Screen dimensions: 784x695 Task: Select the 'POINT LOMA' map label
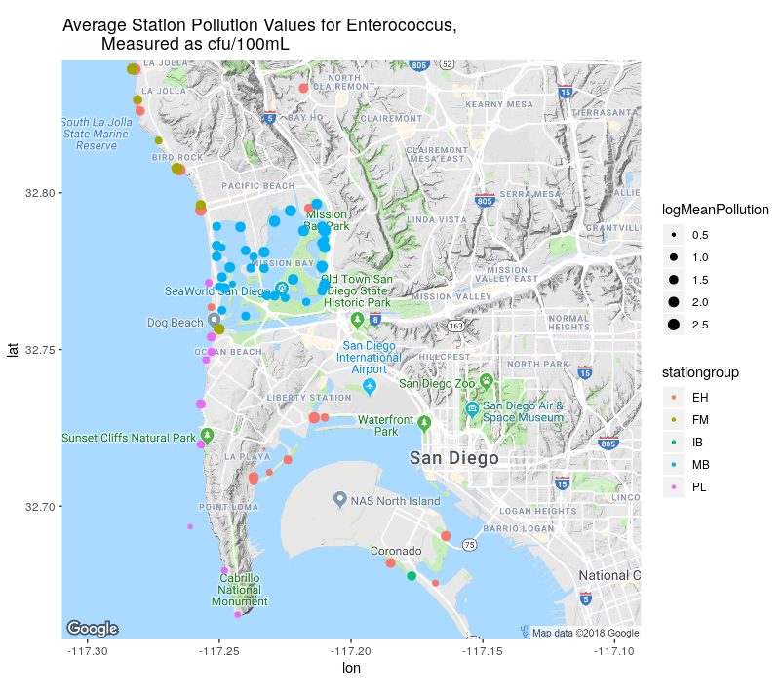point(228,507)
